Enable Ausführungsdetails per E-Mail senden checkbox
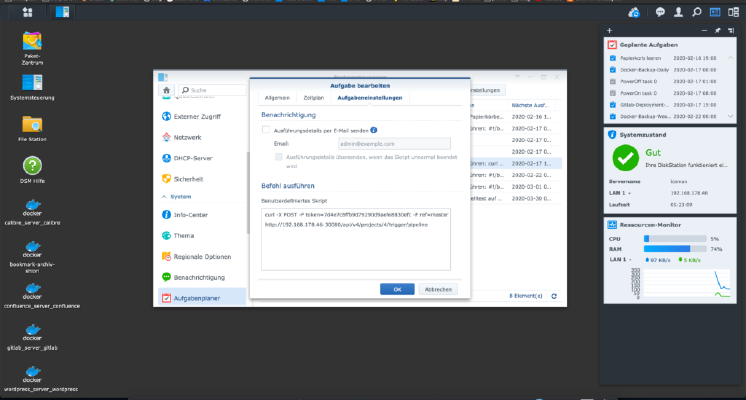746x400 pixels. (x=266, y=130)
